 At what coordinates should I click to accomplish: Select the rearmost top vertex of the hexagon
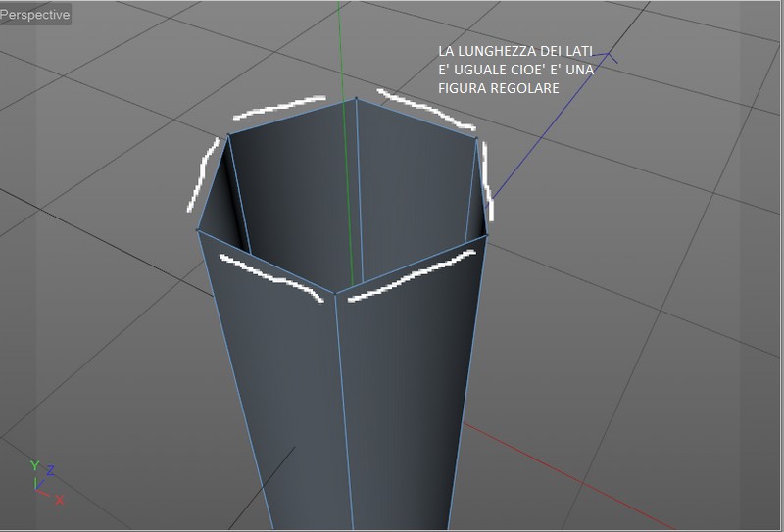[x=356, y=99]
